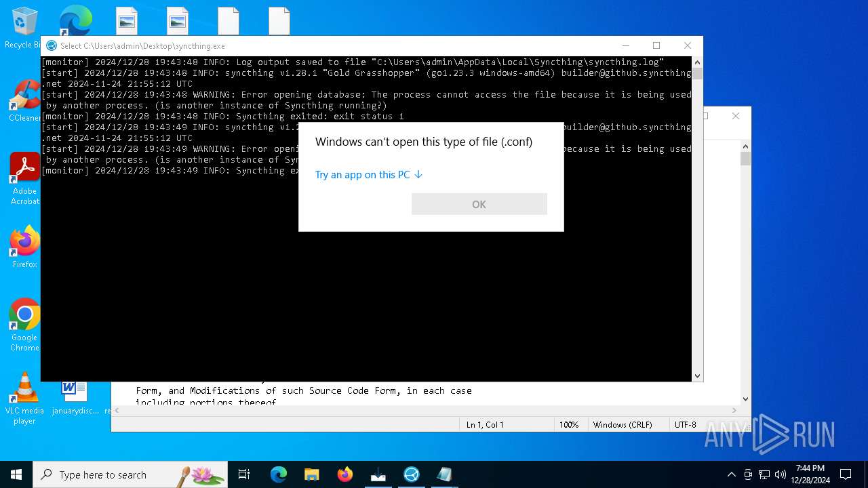Click the 100% zoom status in Notepad
868x488 pixels.
click(x=569, y=425)
